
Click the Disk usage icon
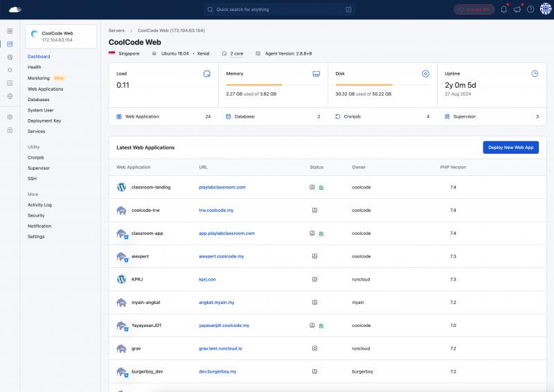click(x=426, y=73)
